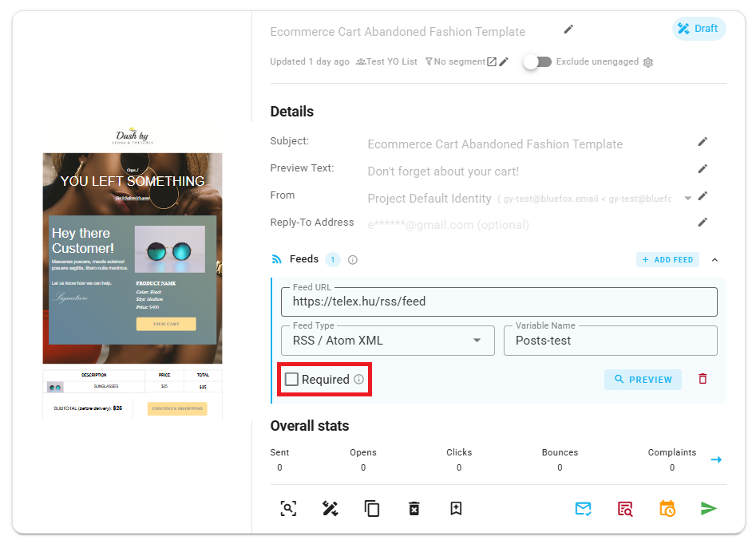The height and width of the screenshot is (544, 756).
Task: Schedule campaign with orange calendar icon
Action: [x=667, y=508]
